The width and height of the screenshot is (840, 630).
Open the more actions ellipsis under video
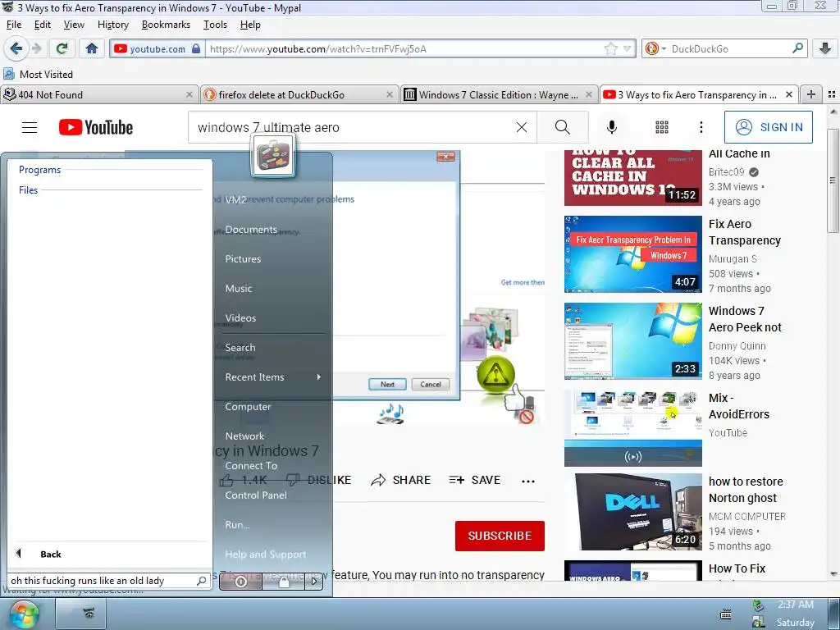528,481
